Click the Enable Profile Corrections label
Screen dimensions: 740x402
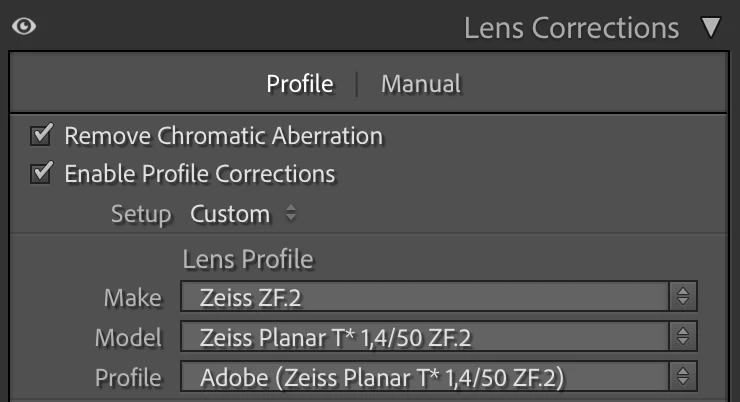pos(200,174)
